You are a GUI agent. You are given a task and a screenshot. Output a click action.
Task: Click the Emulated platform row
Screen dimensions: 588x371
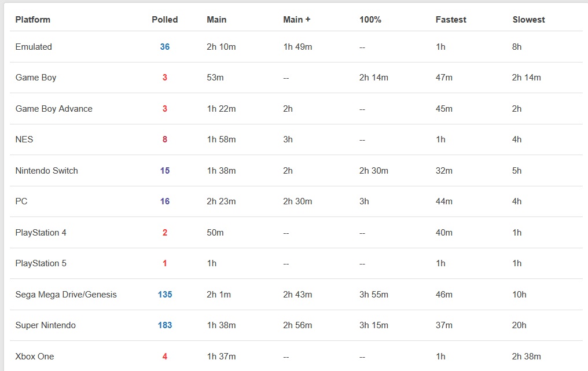(x=34, y=47)
